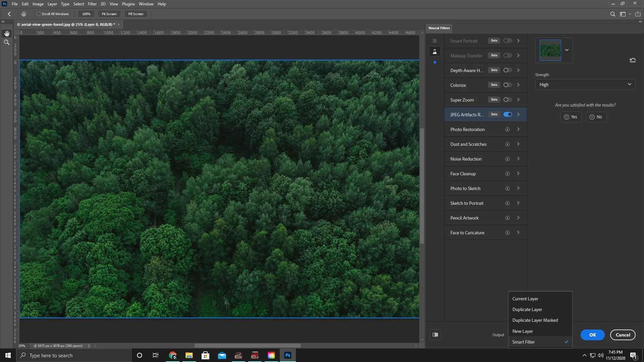
Task: Enable the Super Zoom toggle
Action: 508,100
